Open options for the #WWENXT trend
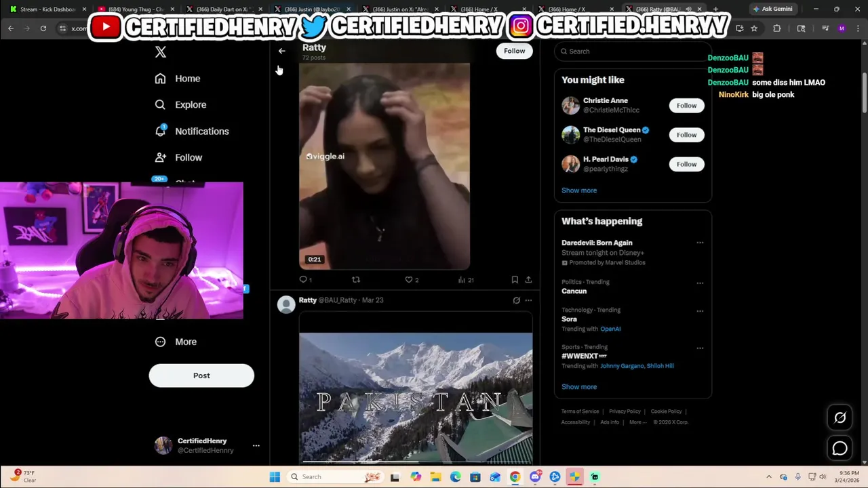This screenshot has height=488, width=868. pos(700,348)
